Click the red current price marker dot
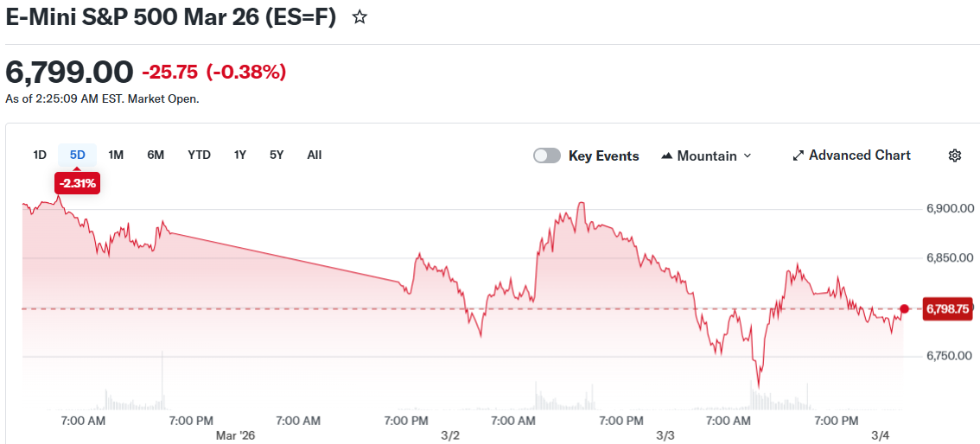Viewport: 980px width, 444px height. pyautogui.click(x=904, y=308)
